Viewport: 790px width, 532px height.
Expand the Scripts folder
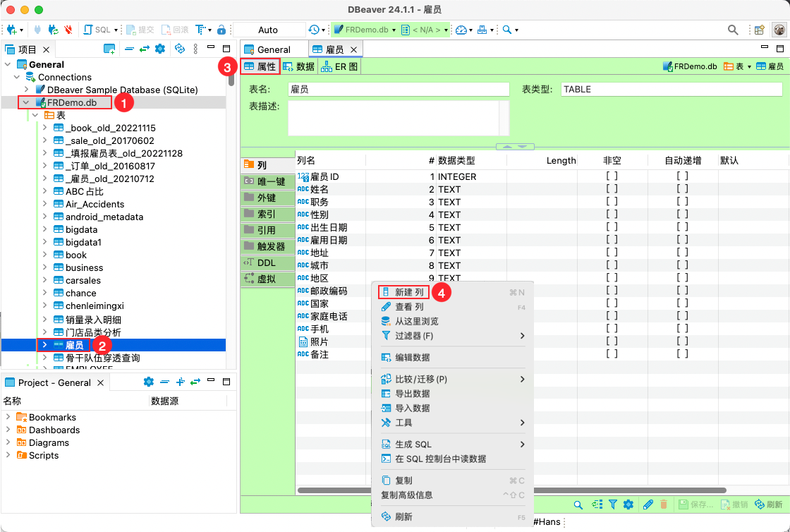tap(8, 455)
